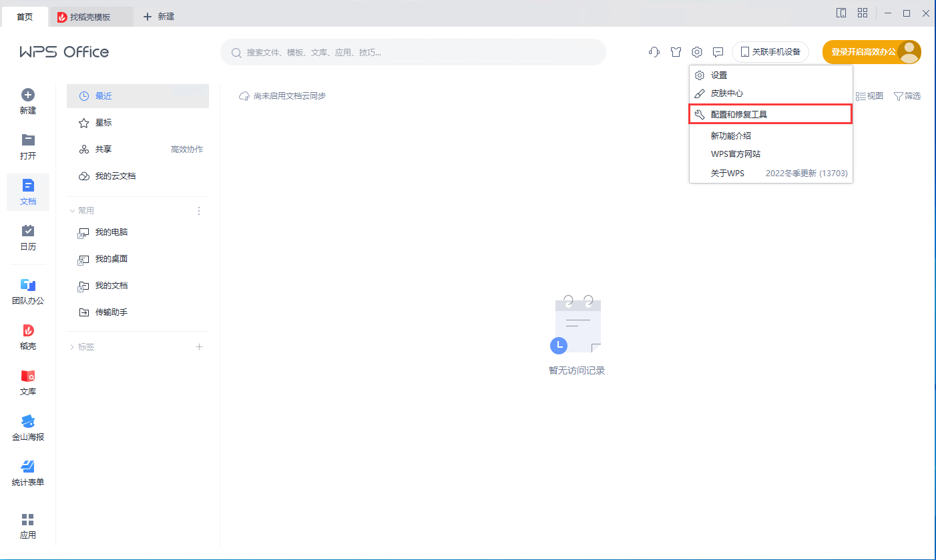Screen dimensions: 936x560
Task: Open the 稻壳 sidebar icon
Action: pos(28,330)
